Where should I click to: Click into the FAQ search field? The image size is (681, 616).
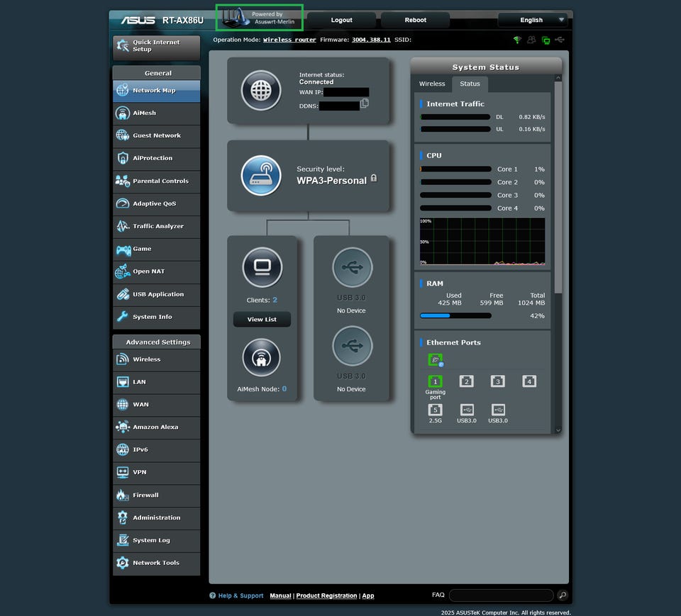coord(501,595)
